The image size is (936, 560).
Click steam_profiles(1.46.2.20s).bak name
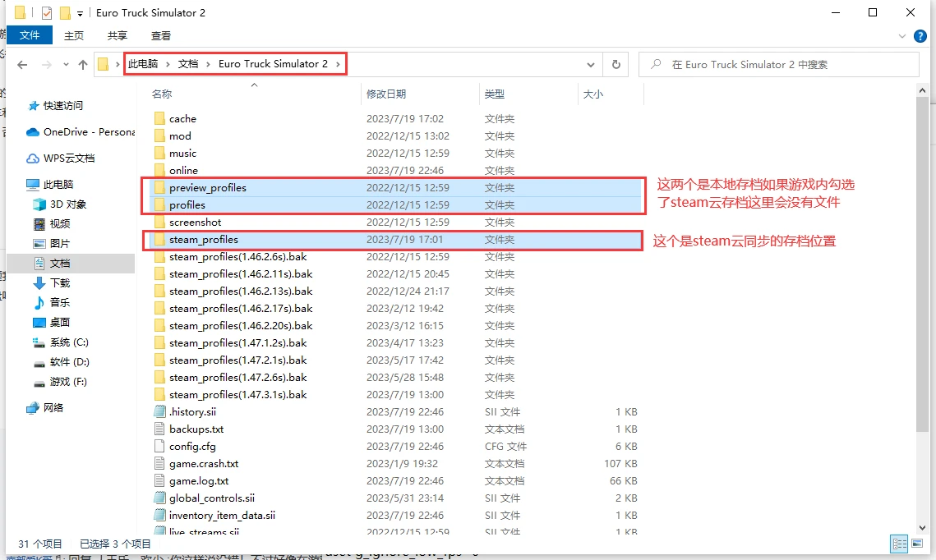[x=241, y=326]
